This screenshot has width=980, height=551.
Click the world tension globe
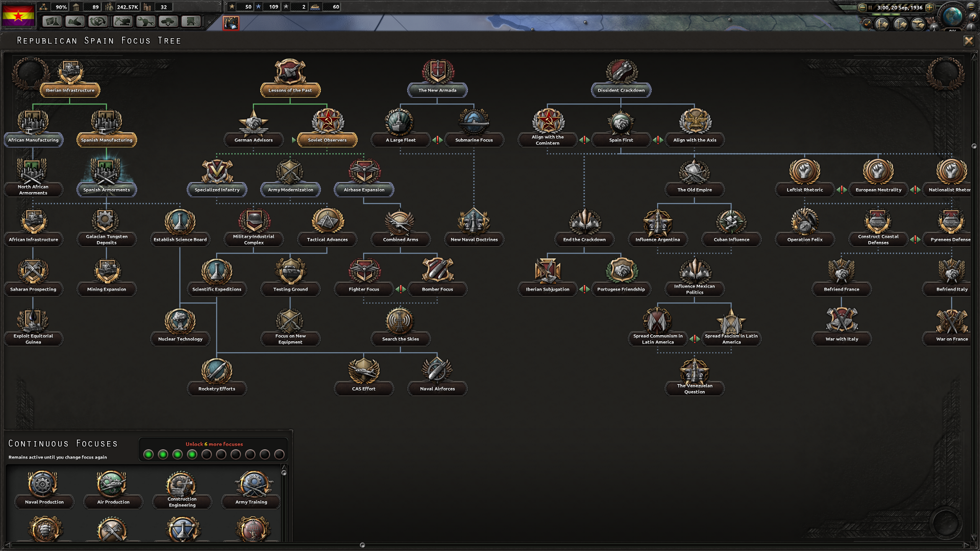[953, 16]
